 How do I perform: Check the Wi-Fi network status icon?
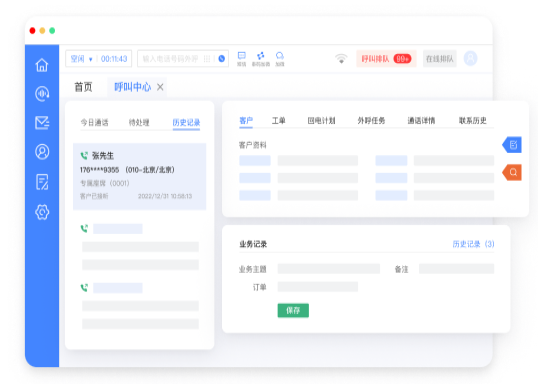[x=341, y=59]
